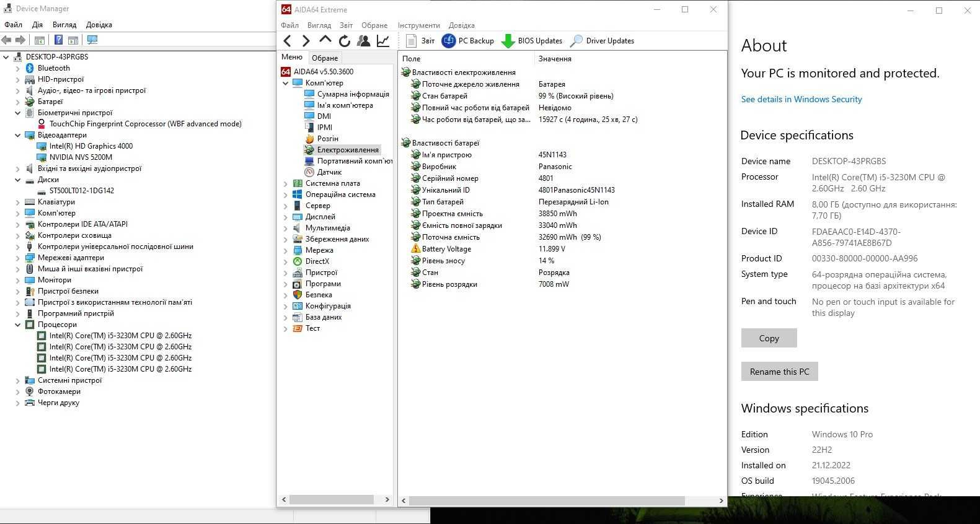Open Звіт menu in AIDA64

pyautogui.click(x=347, y=25)
